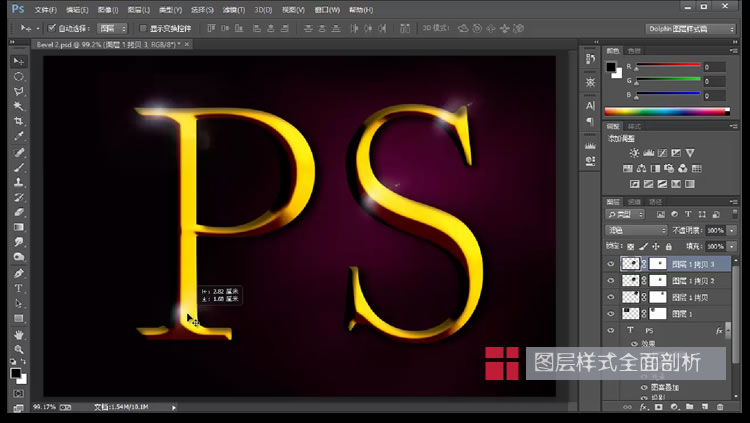Image resolution: width=750 pixels, height=423 pixels.
Task: Hide the PS text layer
Action: pyautogui.click(x=611, y=330)
